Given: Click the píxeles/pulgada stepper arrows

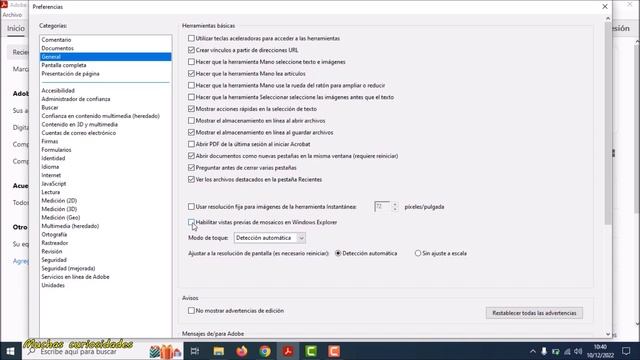Looking at the screenshot, I should (395, 207).
